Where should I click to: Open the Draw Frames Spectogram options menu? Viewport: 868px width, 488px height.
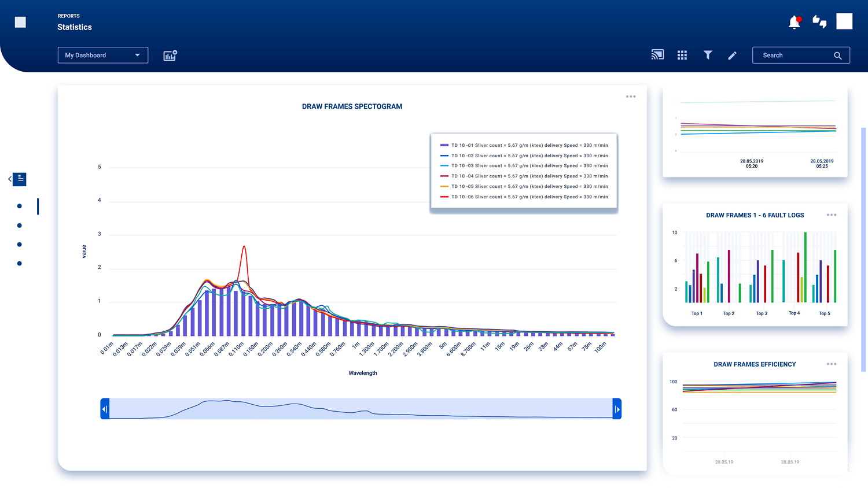point(631,96)
